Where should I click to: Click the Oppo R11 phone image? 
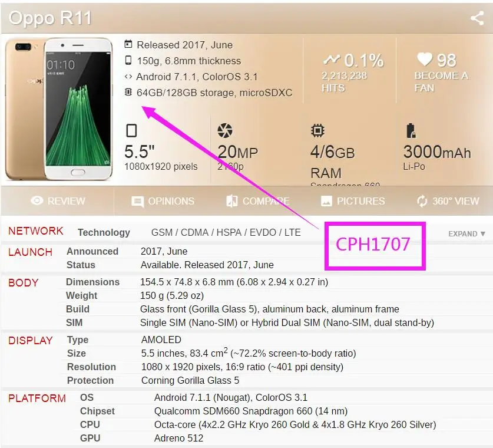point(59,108)
